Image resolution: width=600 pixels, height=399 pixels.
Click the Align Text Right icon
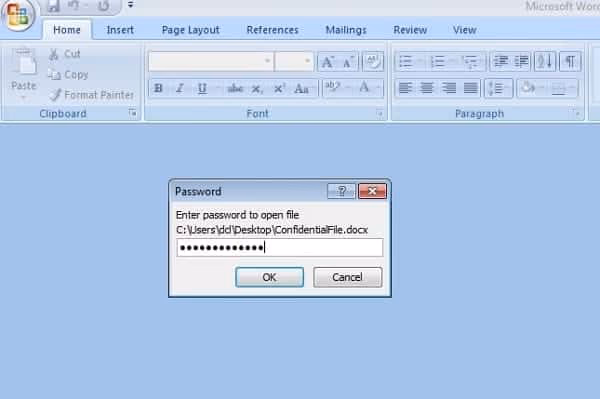(449, 88)
